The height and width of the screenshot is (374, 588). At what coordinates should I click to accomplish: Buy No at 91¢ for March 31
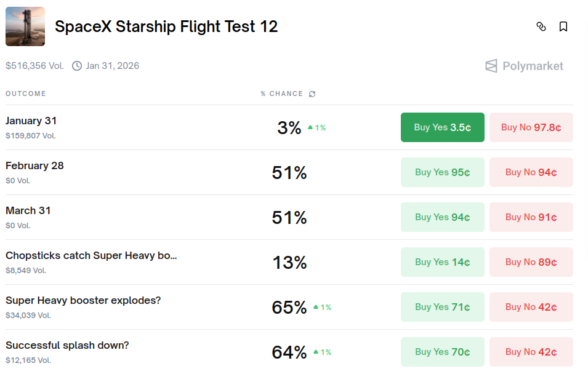(531, 217)
